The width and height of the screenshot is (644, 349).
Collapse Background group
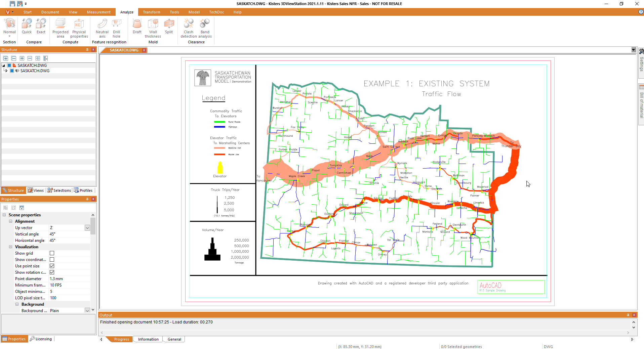point(17,304)
